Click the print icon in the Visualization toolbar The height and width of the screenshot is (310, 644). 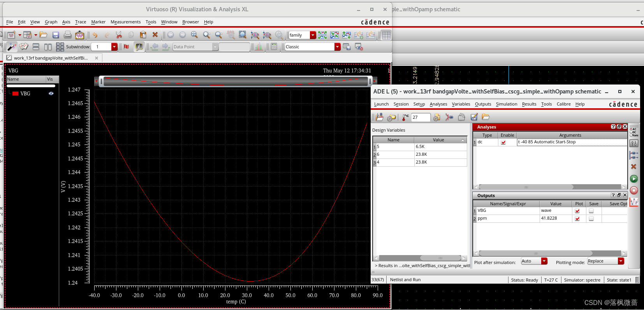[68, 35]
